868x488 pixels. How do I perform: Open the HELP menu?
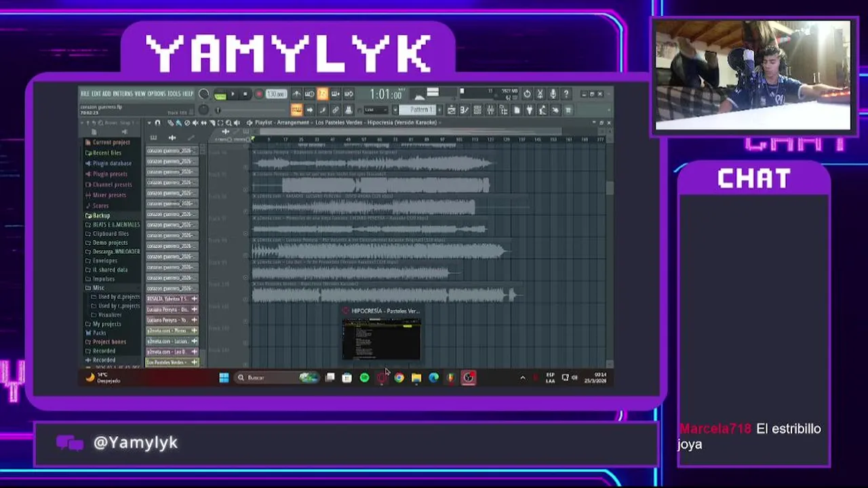point(188,94)
